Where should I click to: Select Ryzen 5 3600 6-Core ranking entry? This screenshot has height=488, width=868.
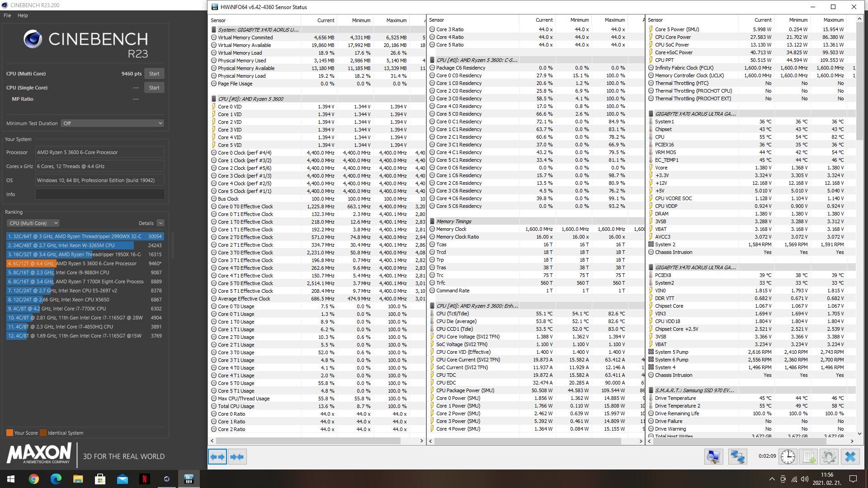click(85, 263)
